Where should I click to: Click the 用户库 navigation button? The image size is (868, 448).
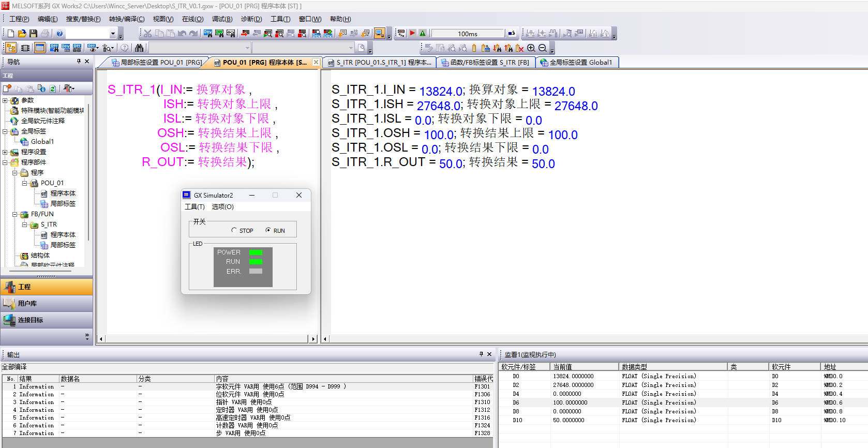point(47,304)
